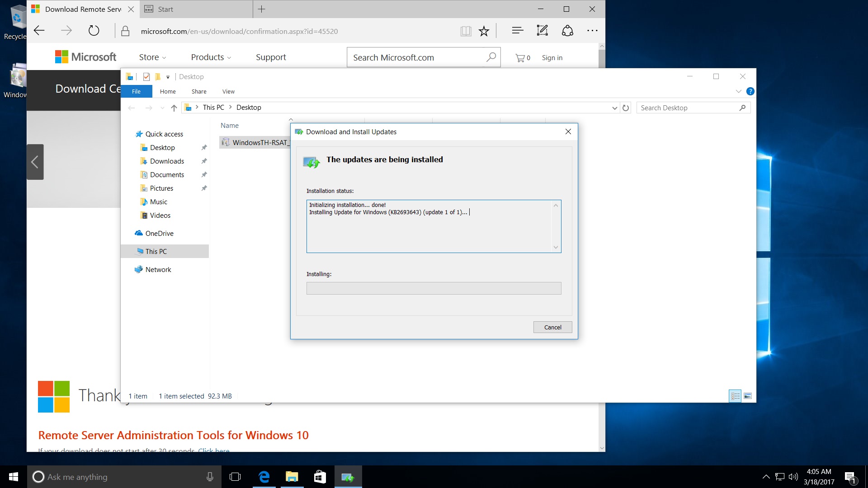868x488 pixels.
Task: Open the Explorer Share ribbon tab
Action: click(x=199, y=91)
